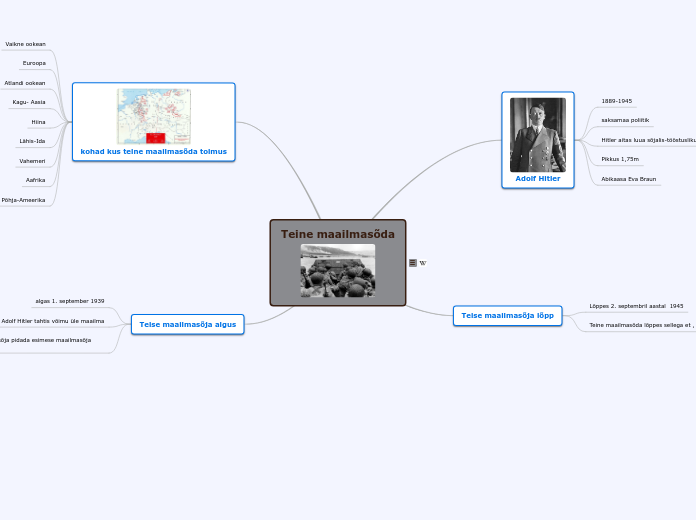Select the 'Vahemeri' subtopic
The width and height of the screenshot is (696, 520).
click(x=32, y=161)
